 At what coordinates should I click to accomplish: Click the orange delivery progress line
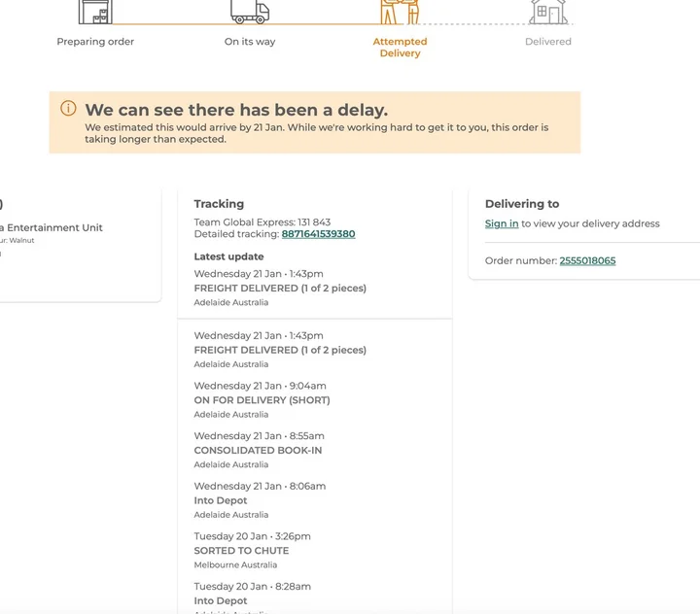tap(321, 23)
